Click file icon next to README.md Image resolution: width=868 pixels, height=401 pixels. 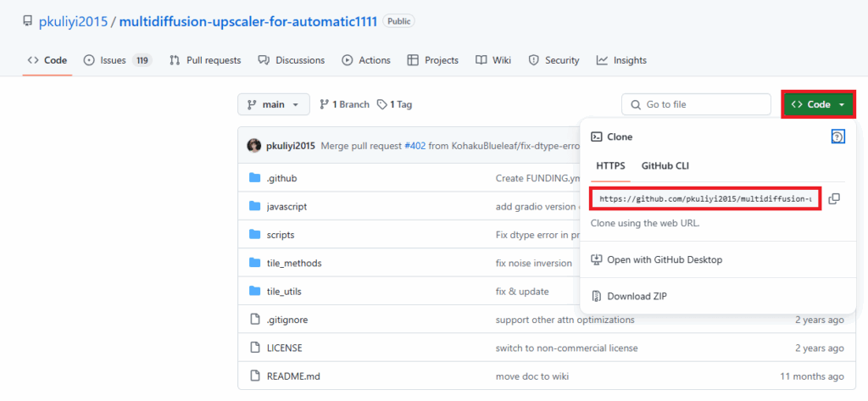254,376
